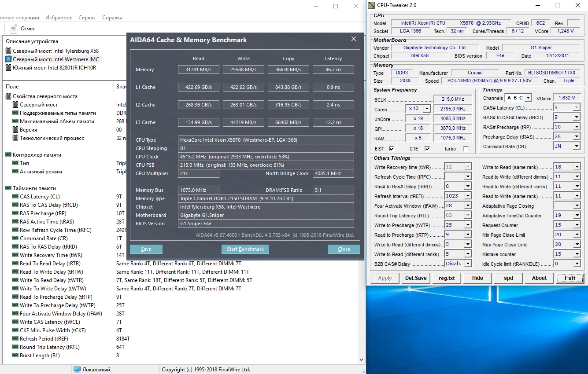Open the Channels A B C dropdown
Screen dimensions: 588x374
coord(528,98)
